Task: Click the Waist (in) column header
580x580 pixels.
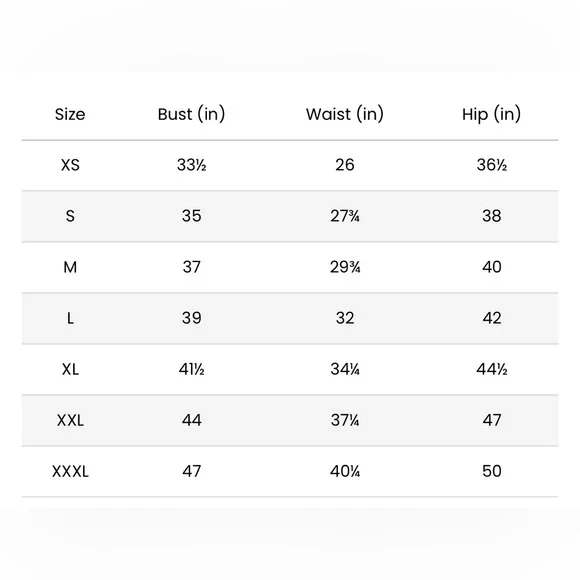Action: click(x=345, y=114)
